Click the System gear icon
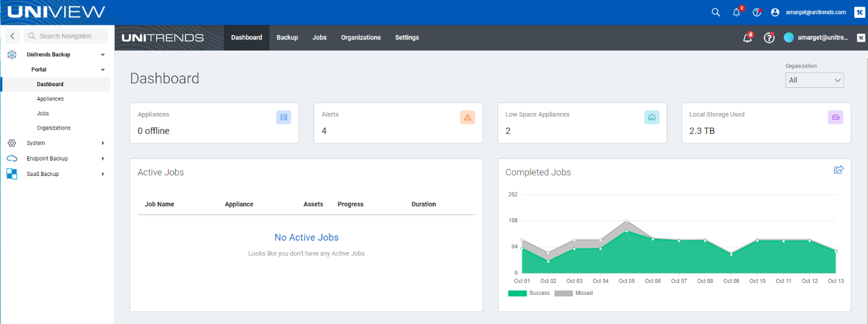Viewport: 868px width, 324px height. pyautogui.click(x=12, y=143)
